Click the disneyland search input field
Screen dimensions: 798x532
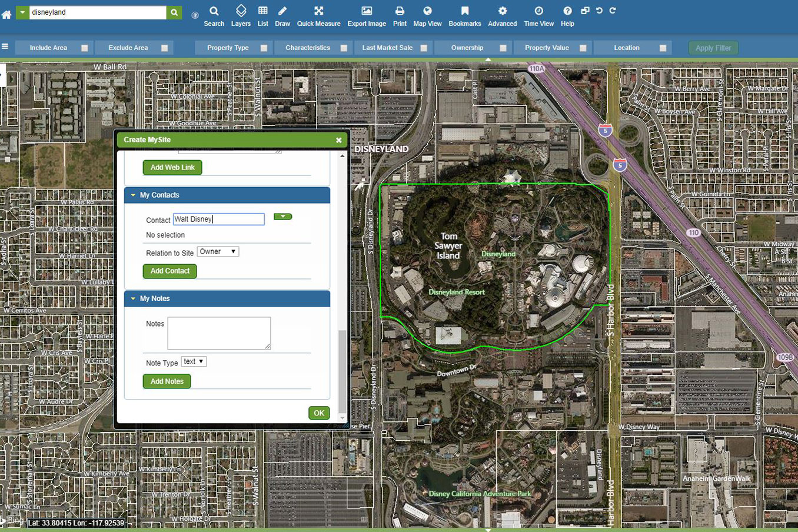[98, 12]
